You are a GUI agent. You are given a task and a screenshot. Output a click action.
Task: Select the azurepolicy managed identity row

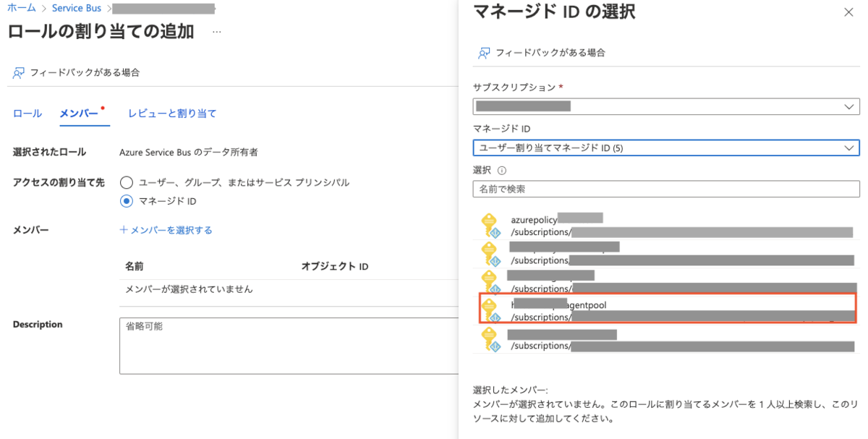[x=666, y=225]
